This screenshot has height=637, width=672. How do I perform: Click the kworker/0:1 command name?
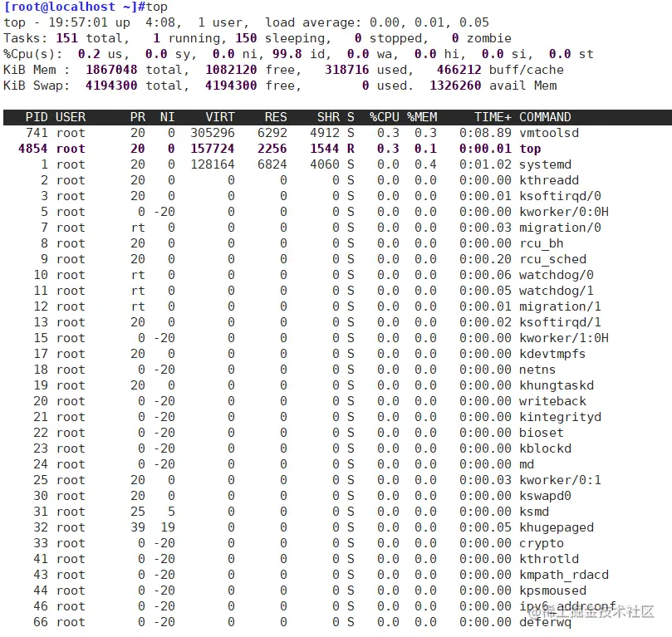(x=560, y=480)
